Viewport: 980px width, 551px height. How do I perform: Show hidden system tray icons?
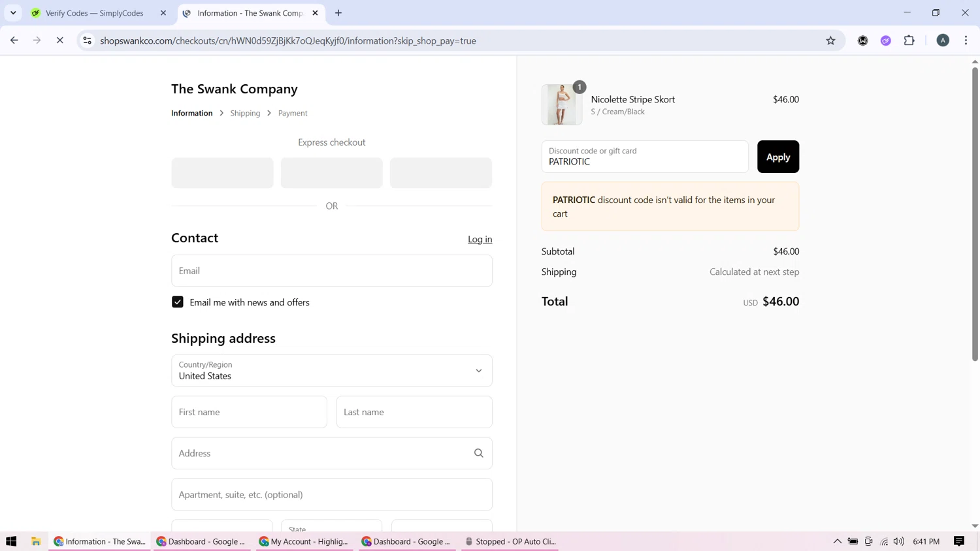pos(837,541)
